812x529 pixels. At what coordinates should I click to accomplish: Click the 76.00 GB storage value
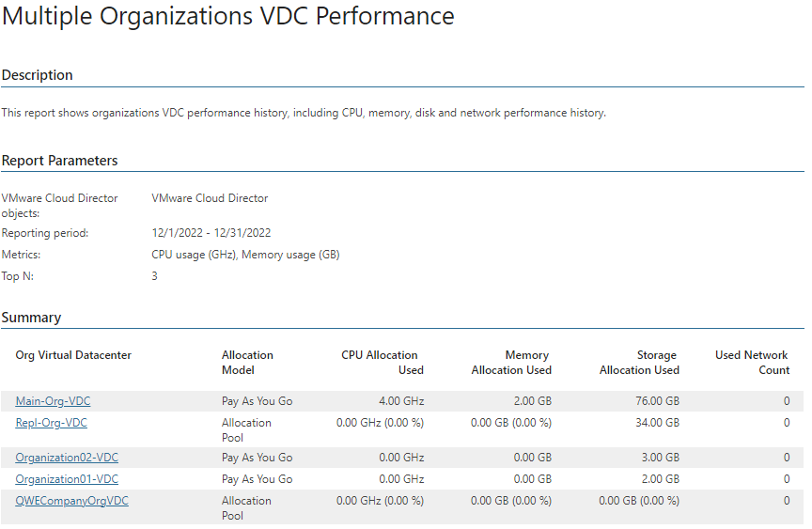click(x=657, y=401)
